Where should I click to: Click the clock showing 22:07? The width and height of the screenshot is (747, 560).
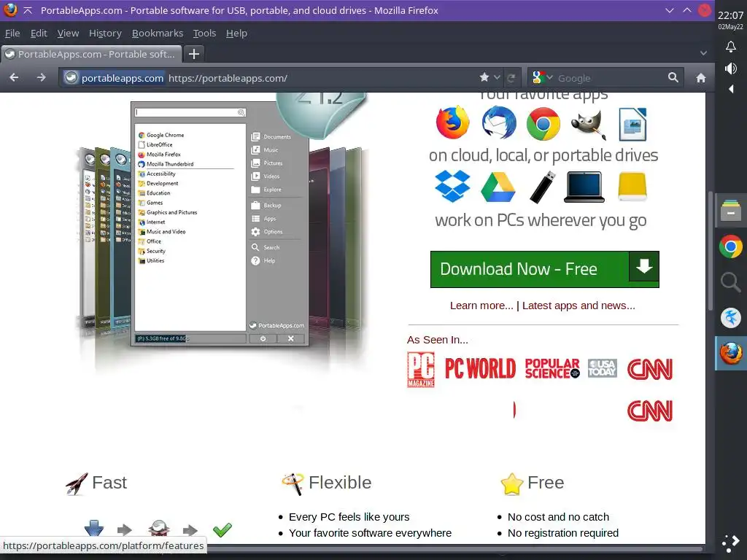(x=730, y=15)
